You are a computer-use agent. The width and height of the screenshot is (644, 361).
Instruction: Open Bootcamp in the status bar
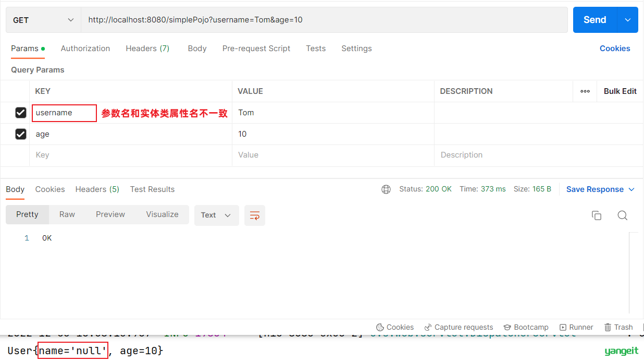526,327
